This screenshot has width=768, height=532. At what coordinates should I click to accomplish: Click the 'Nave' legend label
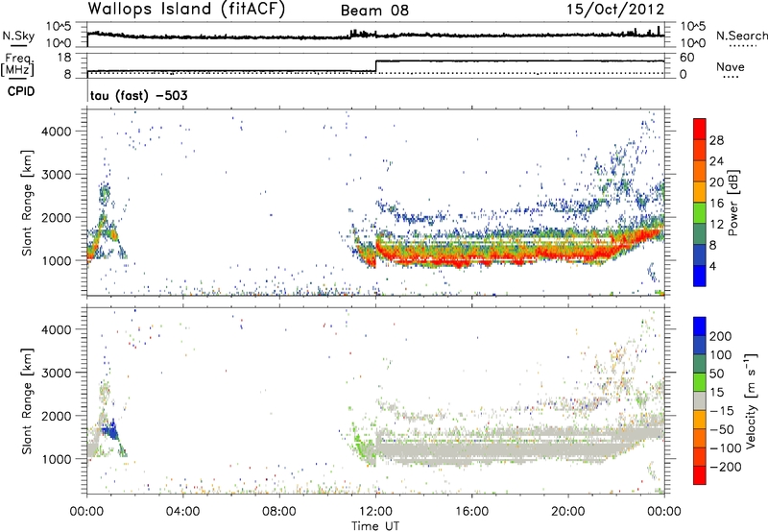point(730,67)
